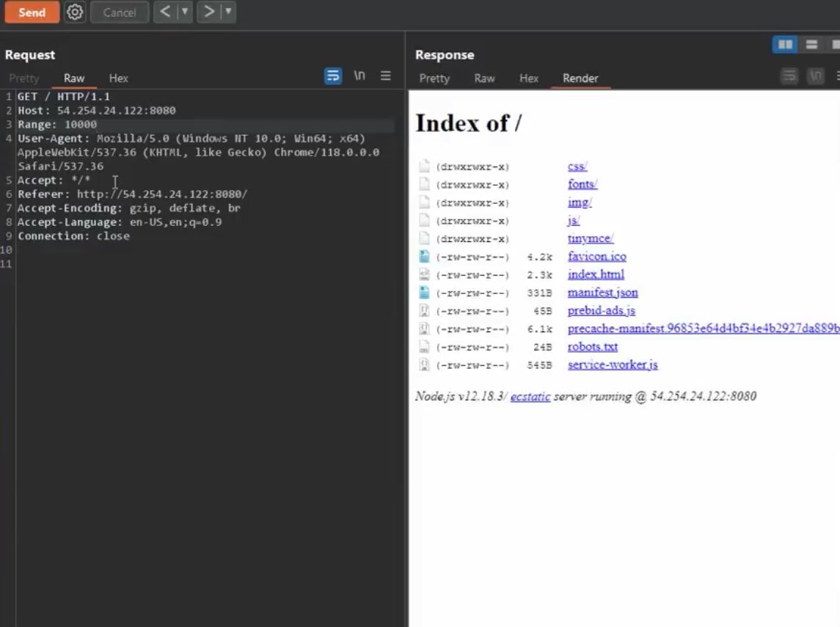Click the Referer header line

click(132, 194)
